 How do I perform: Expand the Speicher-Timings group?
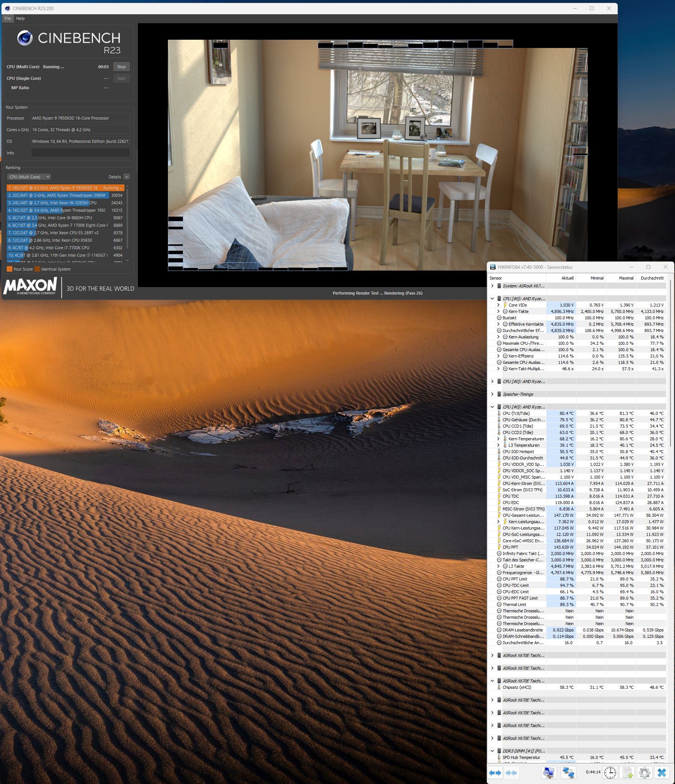tap(492, 394)
